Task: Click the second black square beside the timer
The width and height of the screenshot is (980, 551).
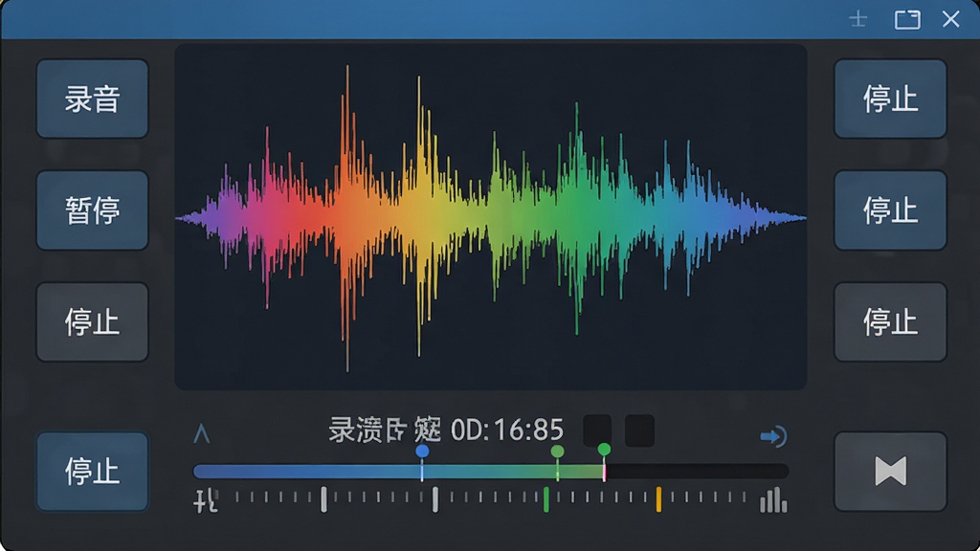Action: pyautogui.click(x=639, y=430)
